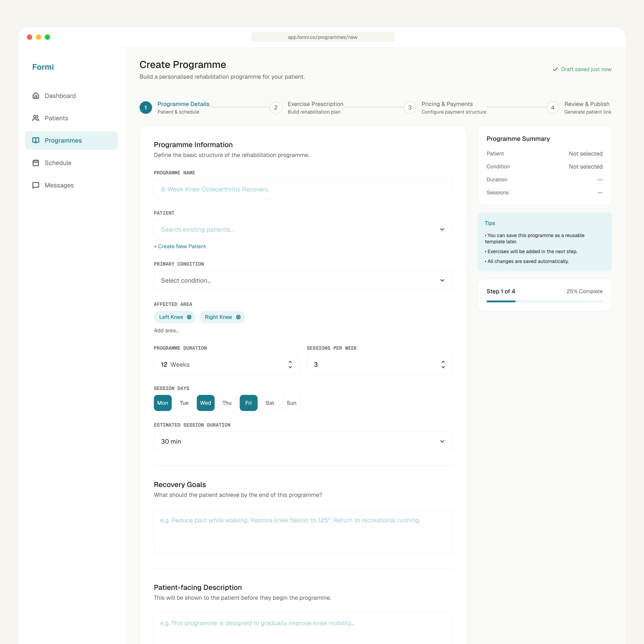Viewport: 644px width, 644px height.
Task: Click the Draft saved checkmark icon
Action: 555,69
